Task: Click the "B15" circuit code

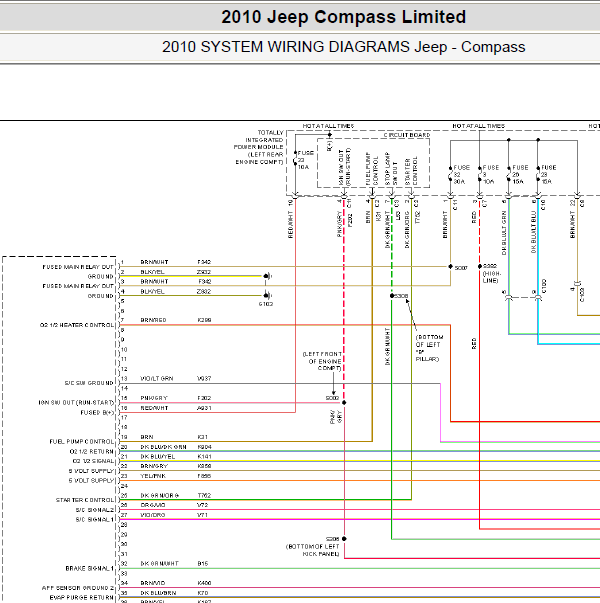Action: pos(203,563)
